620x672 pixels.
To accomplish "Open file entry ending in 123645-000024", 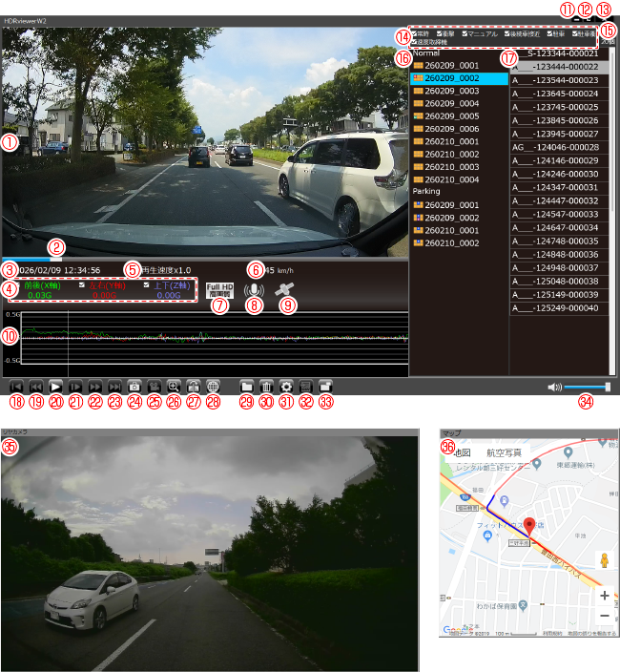I will [x=559, y=94].
